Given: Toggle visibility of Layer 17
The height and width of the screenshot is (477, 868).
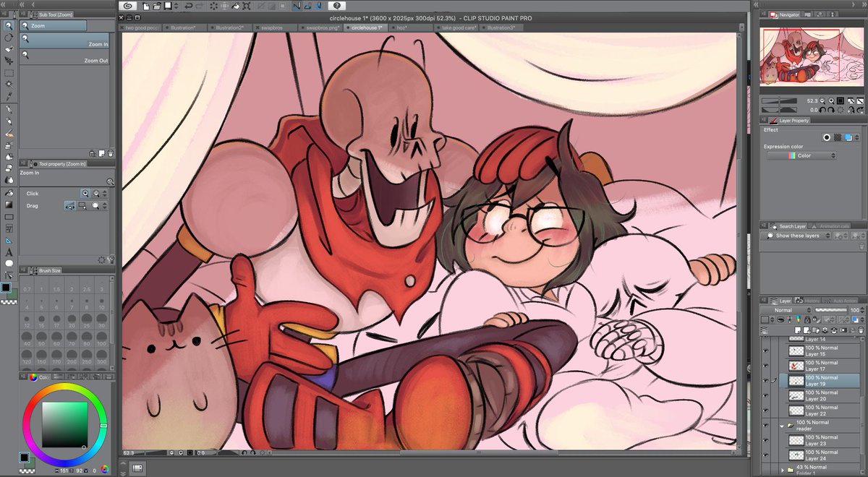Looking at the screenshot, I should coord(766,366).
